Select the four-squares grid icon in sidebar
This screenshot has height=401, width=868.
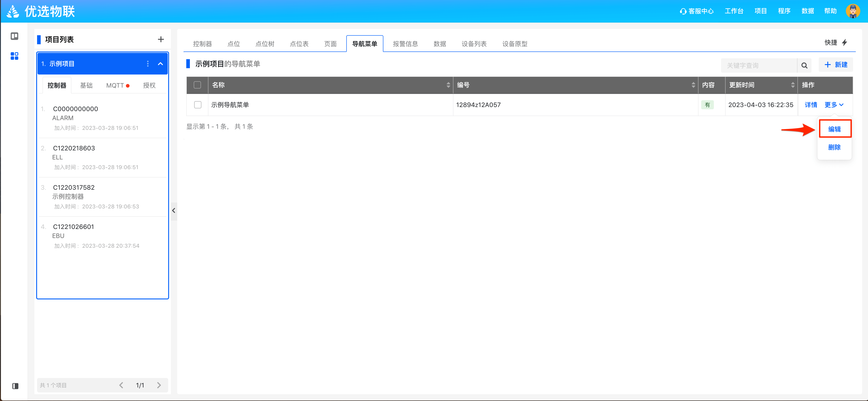[x=14, y=56]
